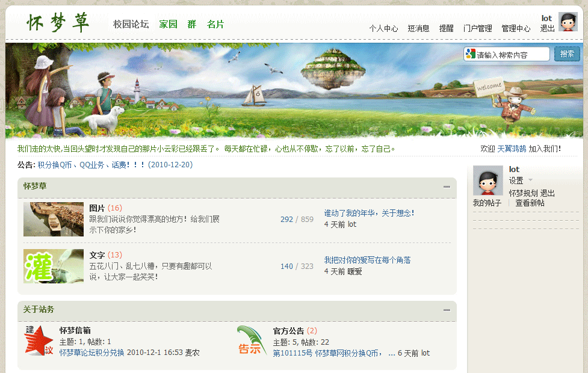Go to the 校园论坛 tab
This screenshot has height=373, width=588.
coord(131,25)
